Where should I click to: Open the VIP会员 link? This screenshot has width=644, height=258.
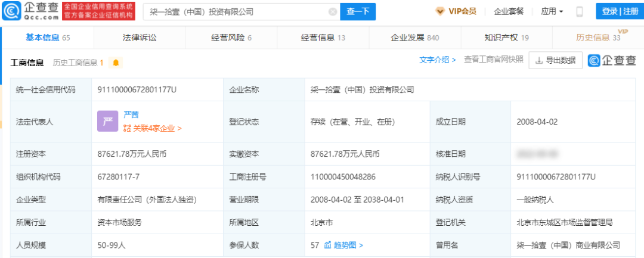[x=463, y=11]
